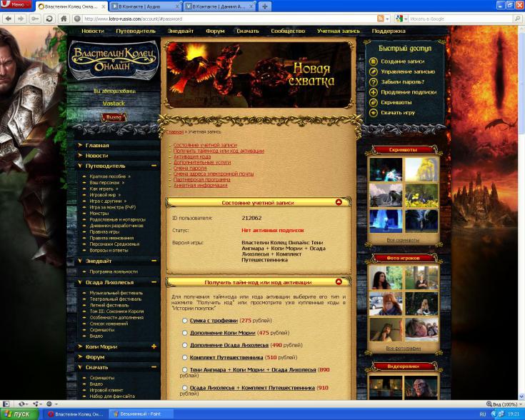
Task: Collapse the Осада Лихолесья sidebar section
Action: [154, 282]
